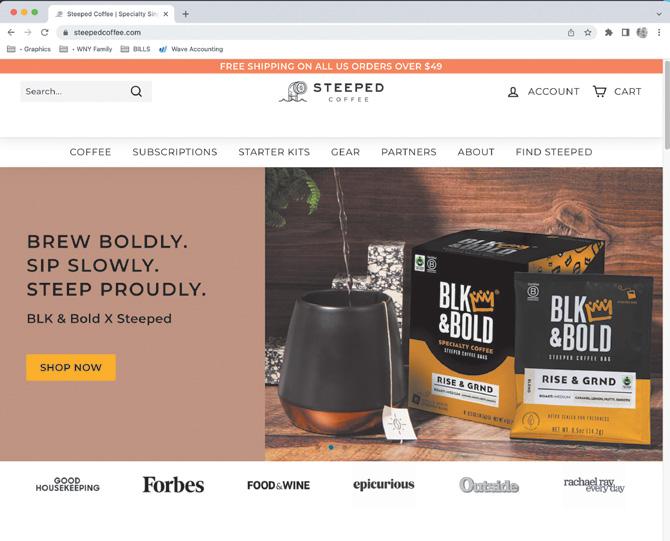Viewport: 670px width, 541px height.
Task: Open the FIND STEEPED link
Action: pyautogui.click(x=554, y=152)
